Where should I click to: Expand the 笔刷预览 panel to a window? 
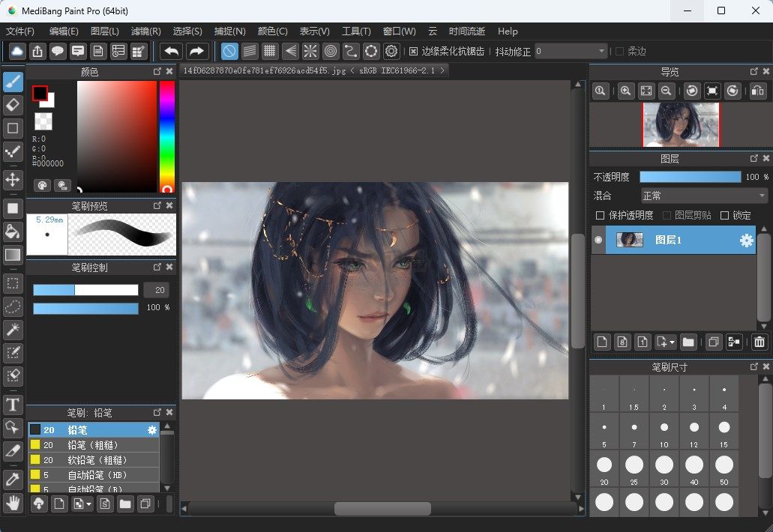pos(157,205)
